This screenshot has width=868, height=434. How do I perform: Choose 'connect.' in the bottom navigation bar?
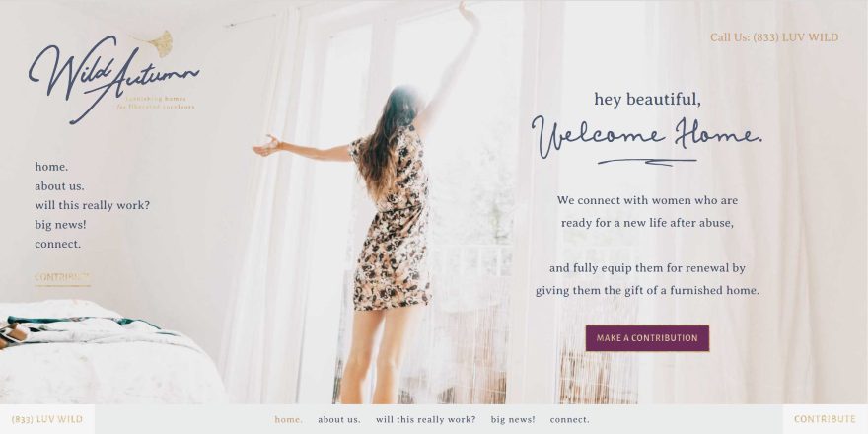click(x=570, y=419)
